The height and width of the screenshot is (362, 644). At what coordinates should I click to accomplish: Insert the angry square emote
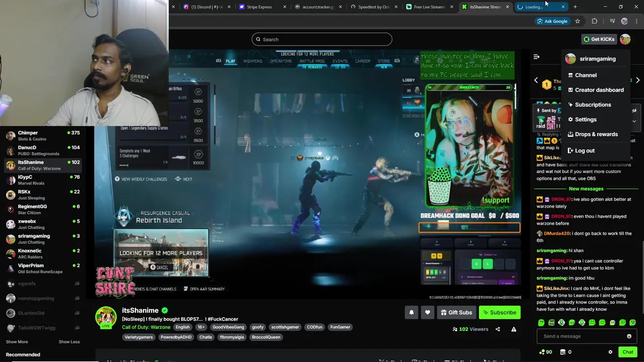(551, 322)
